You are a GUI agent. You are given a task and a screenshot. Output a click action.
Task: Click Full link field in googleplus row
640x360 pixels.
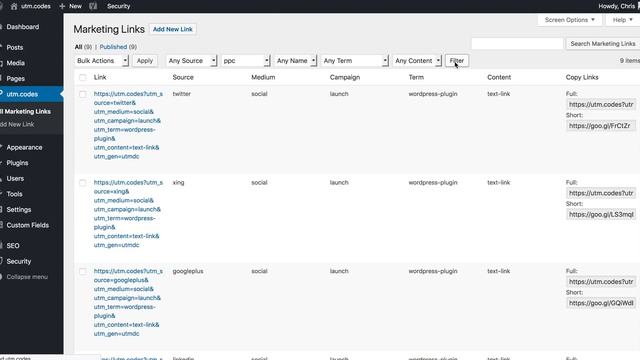(601, 282)
